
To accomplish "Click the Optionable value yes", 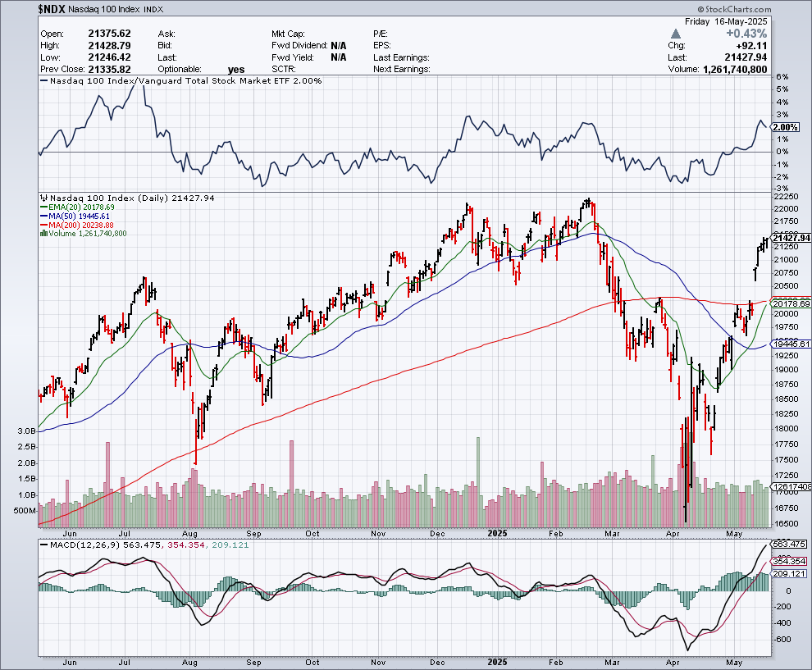I will point(236,70).
